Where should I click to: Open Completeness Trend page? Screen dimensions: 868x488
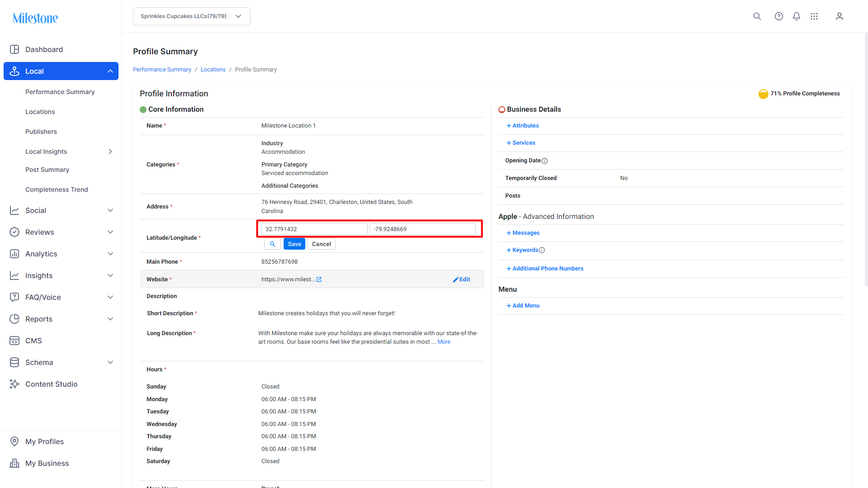coord(57,190)
